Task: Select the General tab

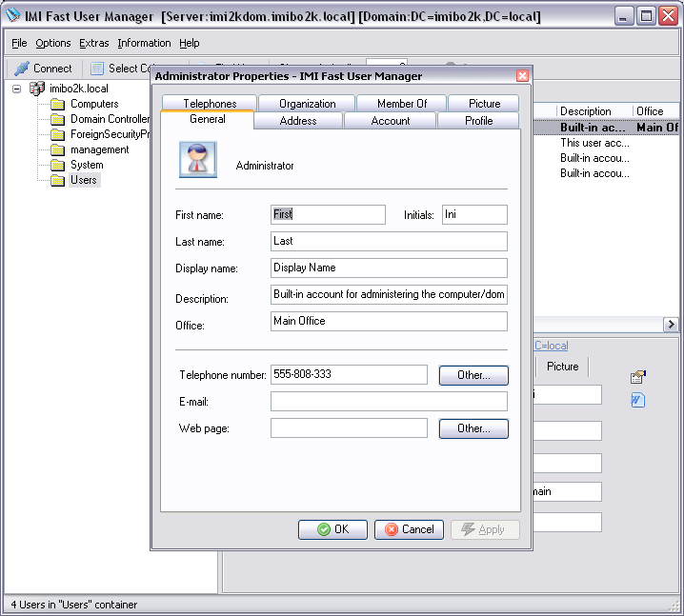Action: coord(208,119)
